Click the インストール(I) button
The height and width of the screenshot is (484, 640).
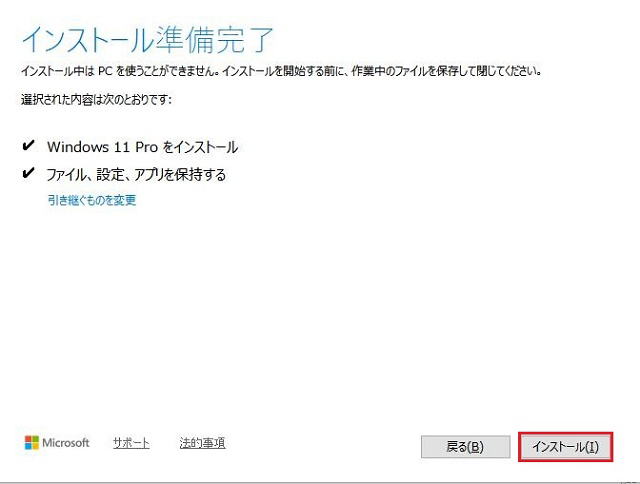pos(565,446)
